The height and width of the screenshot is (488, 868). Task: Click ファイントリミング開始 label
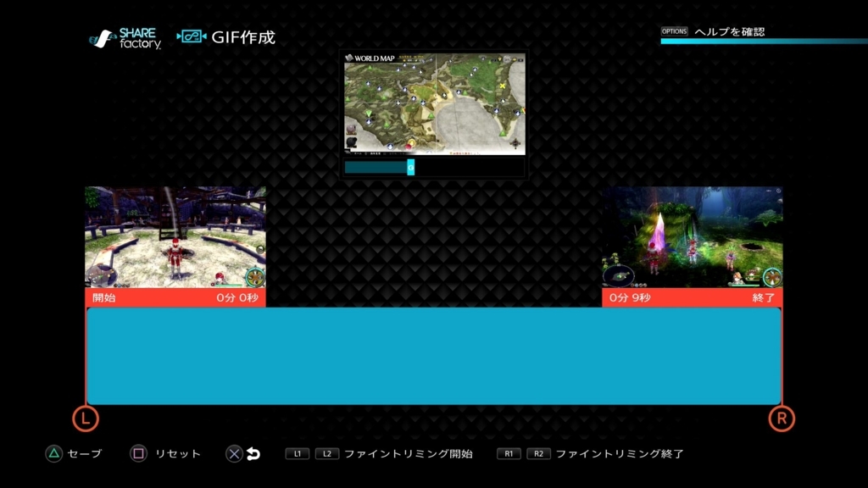tap(409, 454)
